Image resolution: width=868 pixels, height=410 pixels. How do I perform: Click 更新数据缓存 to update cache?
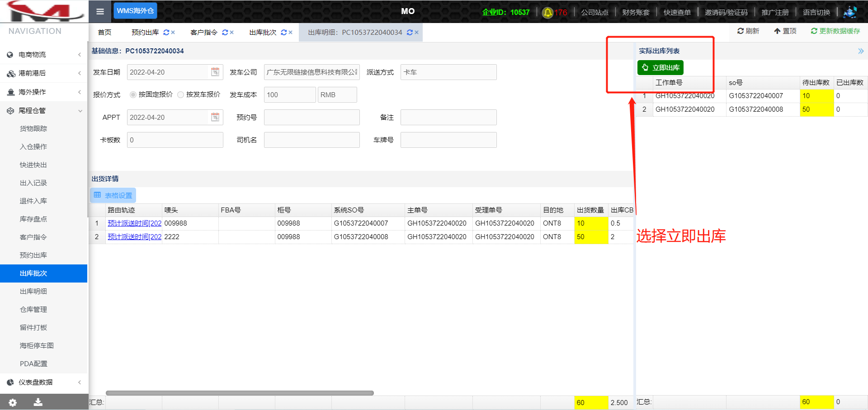835,31
